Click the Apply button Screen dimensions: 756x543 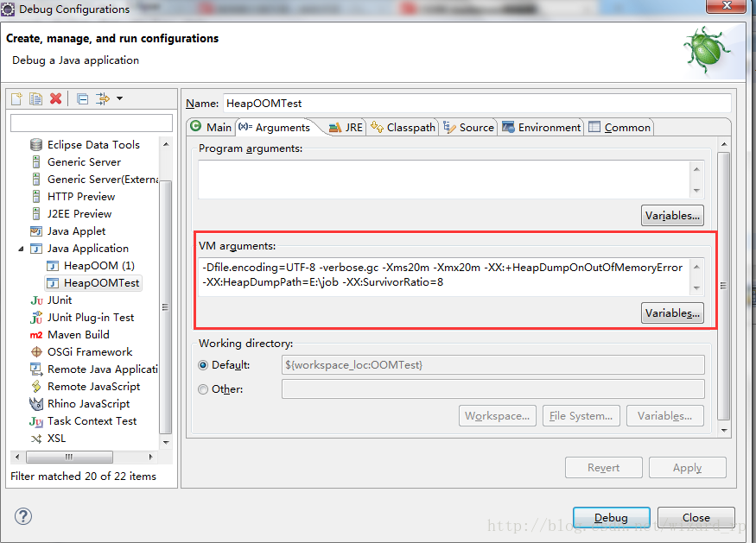click(688, 467)
